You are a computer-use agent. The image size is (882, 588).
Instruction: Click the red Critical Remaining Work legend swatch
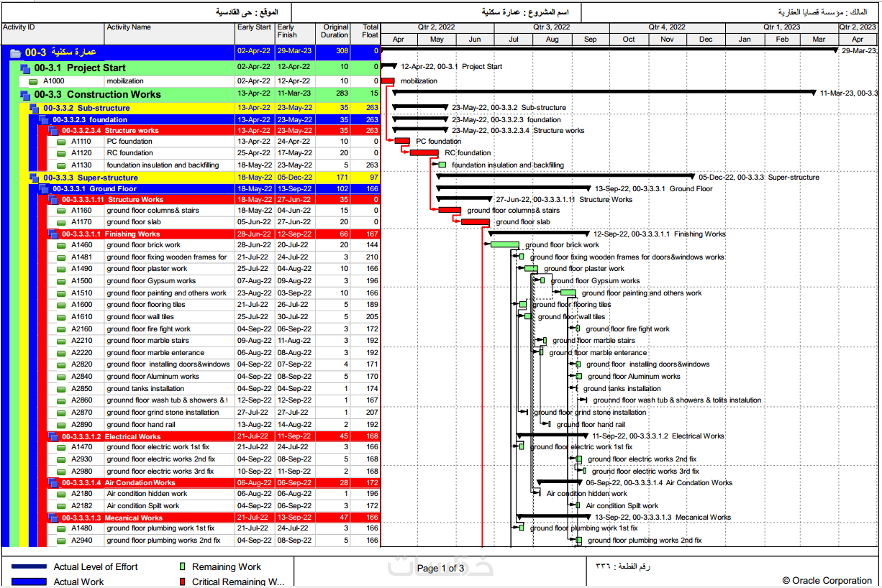coord(182,582)
